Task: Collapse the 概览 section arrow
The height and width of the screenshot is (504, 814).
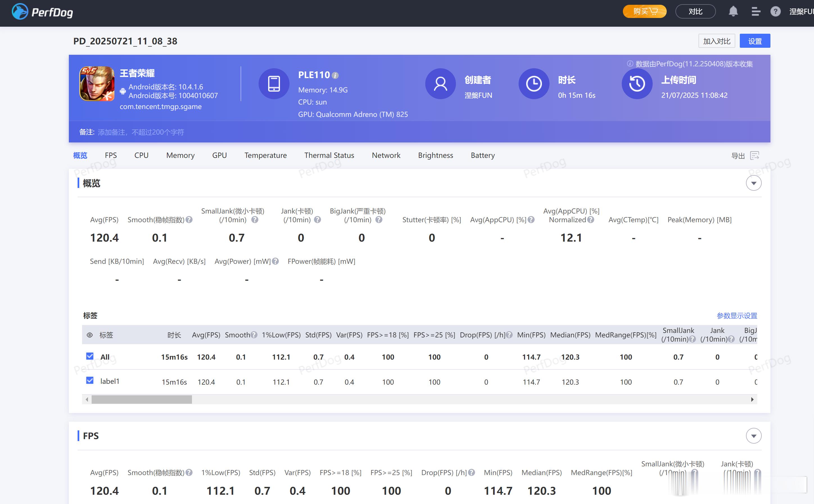Action: [753, 183]
